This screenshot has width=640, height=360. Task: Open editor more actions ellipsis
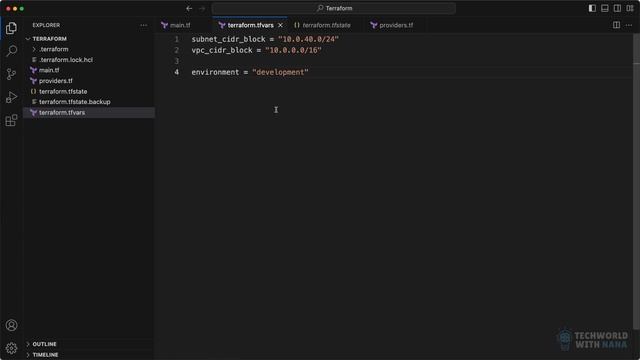[x=629, y=25]
